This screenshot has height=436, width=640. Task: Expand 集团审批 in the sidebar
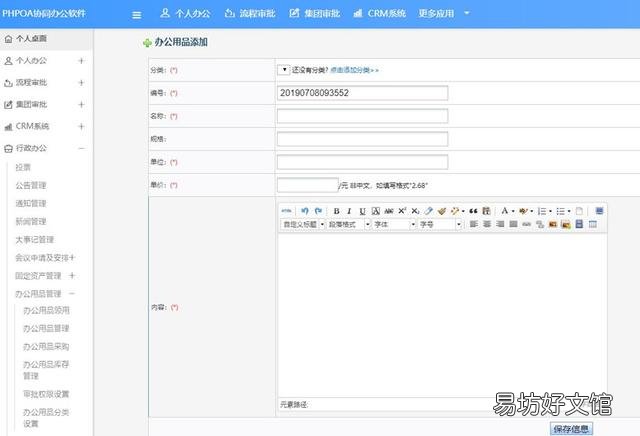point(81,105)
